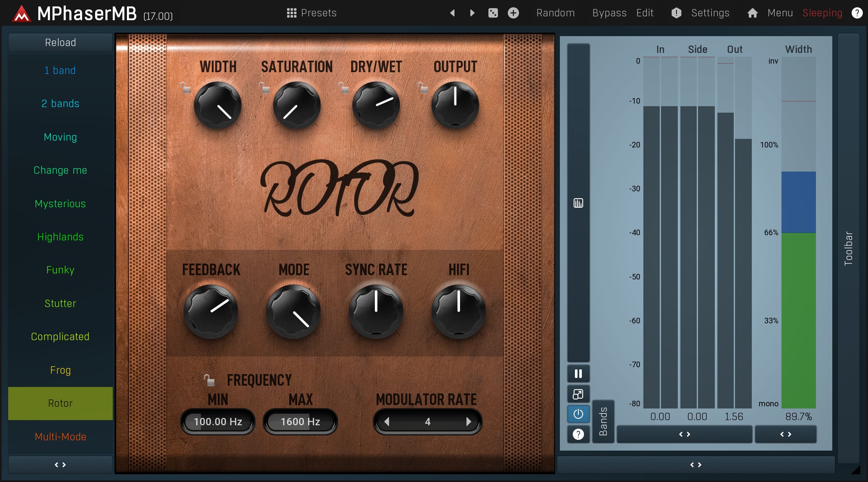Click the add preset plus icon

click(513, 13)
